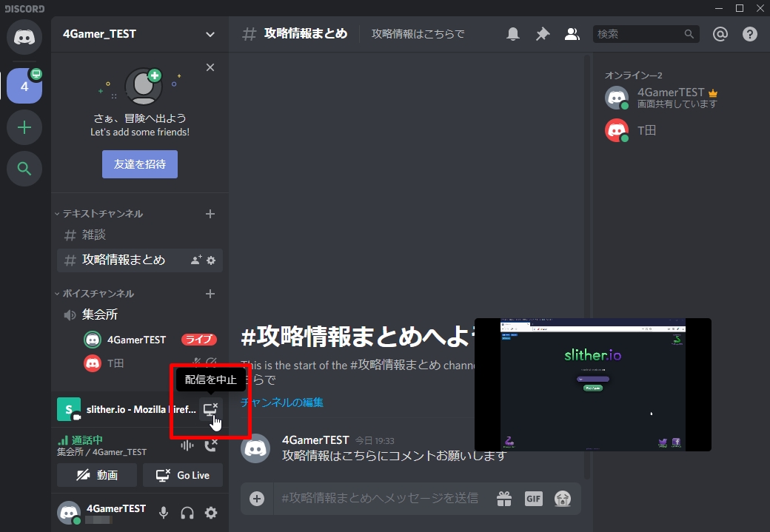This screenshot has width=770, height=532.
Task: Open Discord home direct messages
Action: click(x=24, y=37)
